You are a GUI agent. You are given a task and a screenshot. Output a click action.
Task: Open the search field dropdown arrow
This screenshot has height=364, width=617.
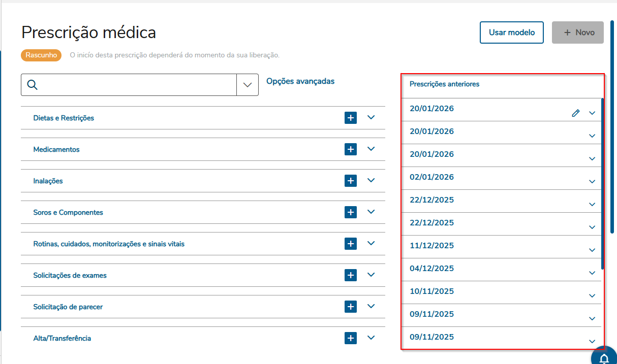point(248,85)
